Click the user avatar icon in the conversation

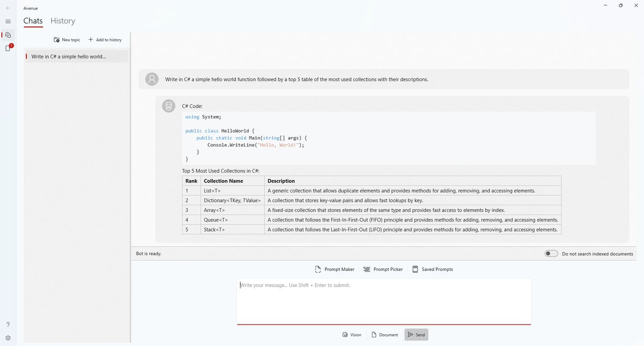point(152,79)
